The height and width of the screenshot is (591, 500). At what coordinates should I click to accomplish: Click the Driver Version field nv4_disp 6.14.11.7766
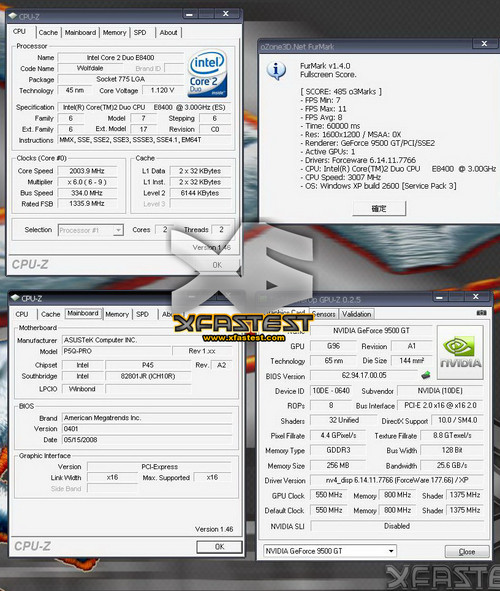397,480
